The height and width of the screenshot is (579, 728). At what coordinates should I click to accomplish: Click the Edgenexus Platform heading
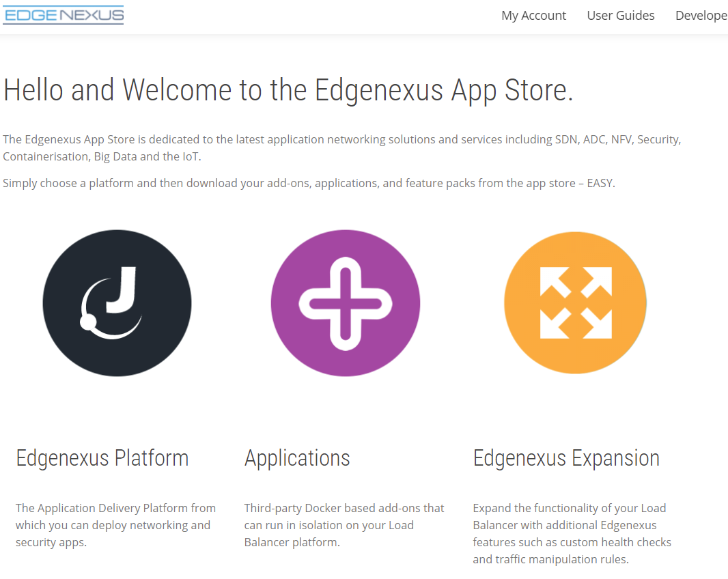tap(102, 457)
